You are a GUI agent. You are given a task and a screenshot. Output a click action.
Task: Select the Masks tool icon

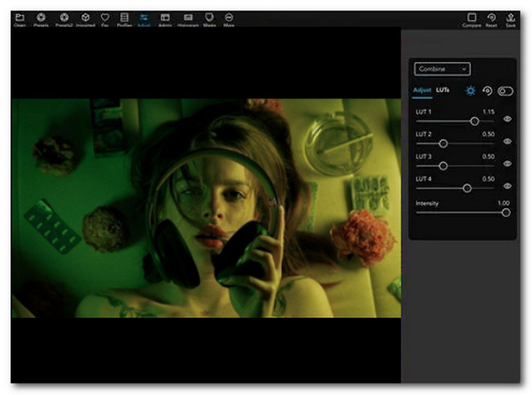[x=208, y=18]
